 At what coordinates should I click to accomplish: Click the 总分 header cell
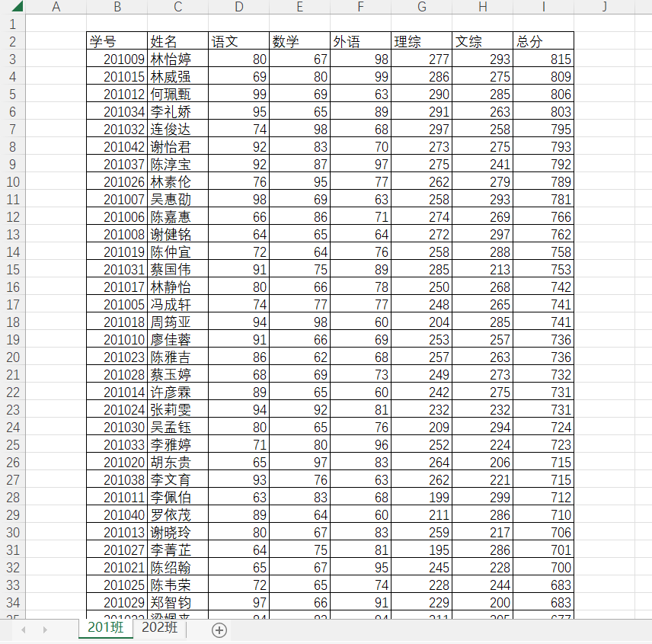(544, 41)
